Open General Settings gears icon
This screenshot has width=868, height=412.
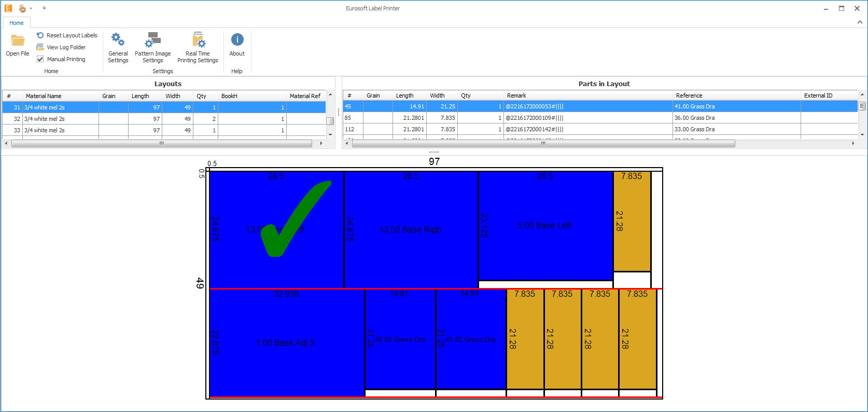[118, 40]
